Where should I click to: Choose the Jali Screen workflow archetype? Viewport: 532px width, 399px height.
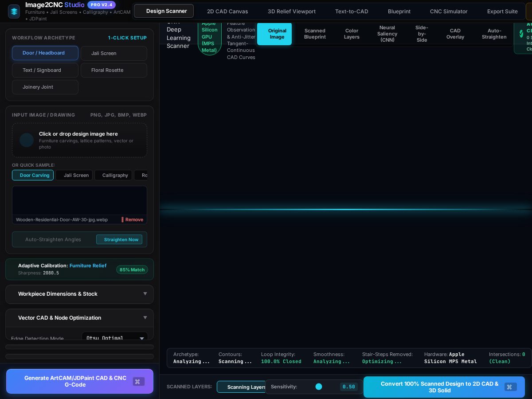point(114,53)
